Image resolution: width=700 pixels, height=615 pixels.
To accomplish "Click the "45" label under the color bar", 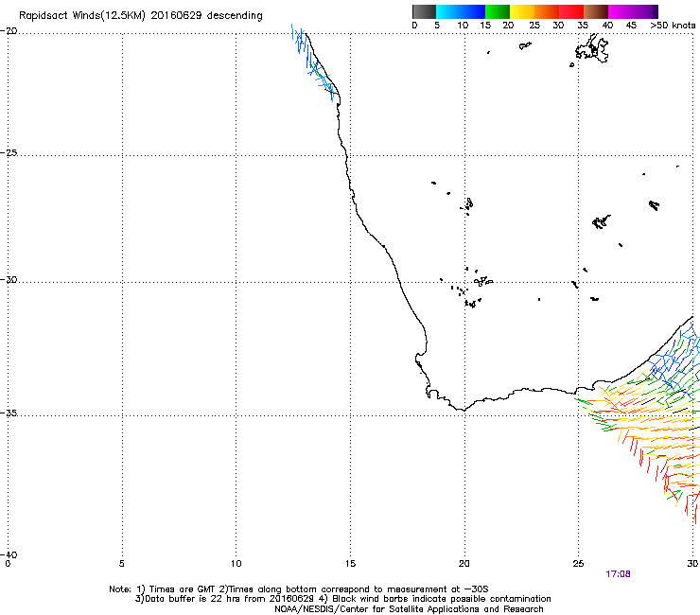I will (631, 26).
